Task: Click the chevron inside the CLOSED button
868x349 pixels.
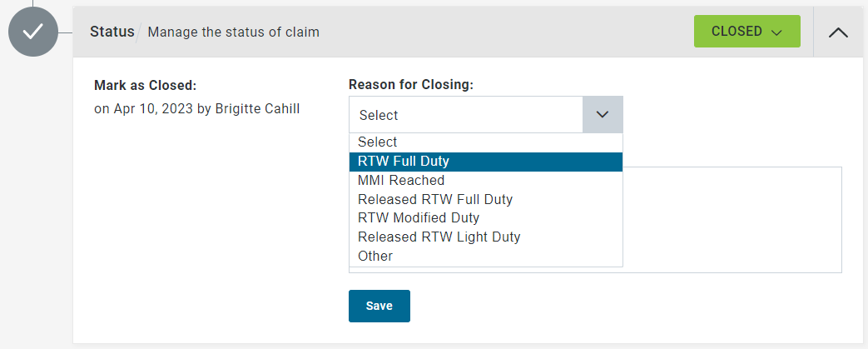Action: [776, 32]
